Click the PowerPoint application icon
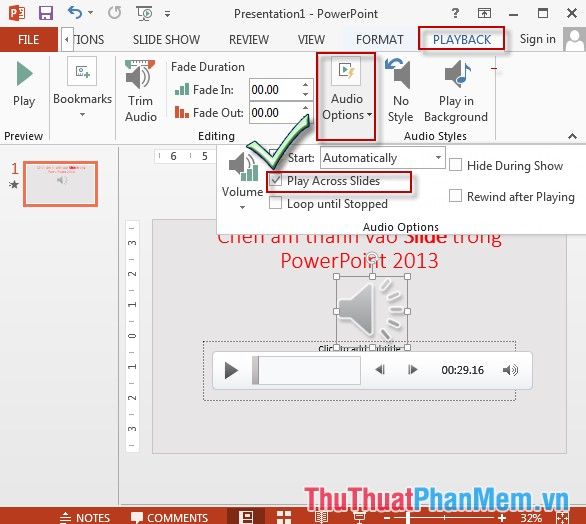 tap(17, 13)
